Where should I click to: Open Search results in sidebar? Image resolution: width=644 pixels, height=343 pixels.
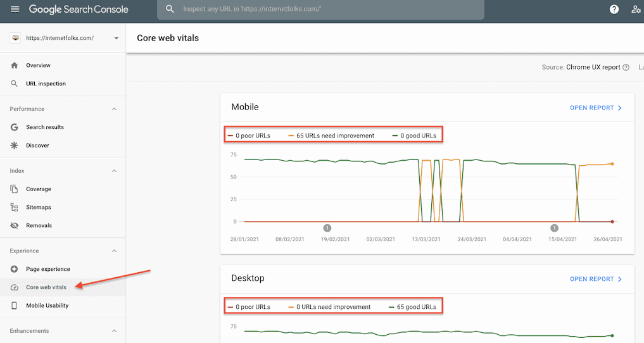(x=45, y=127)
